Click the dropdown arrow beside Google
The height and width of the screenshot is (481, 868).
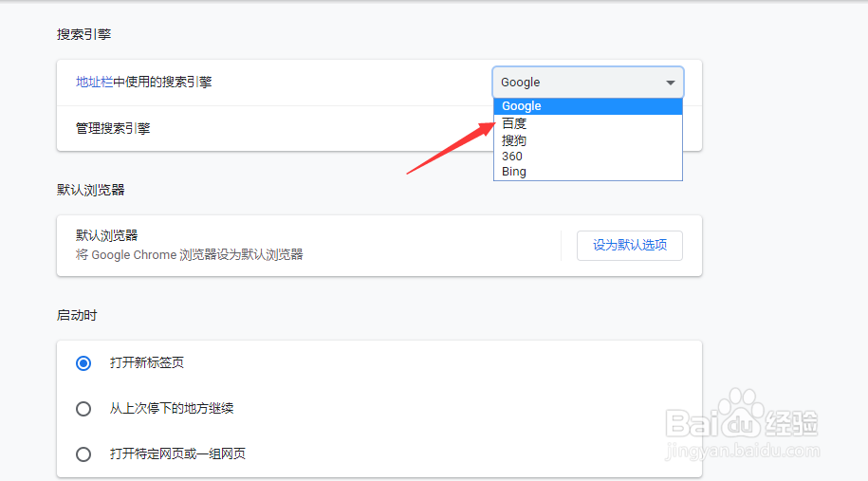(671, 83)
